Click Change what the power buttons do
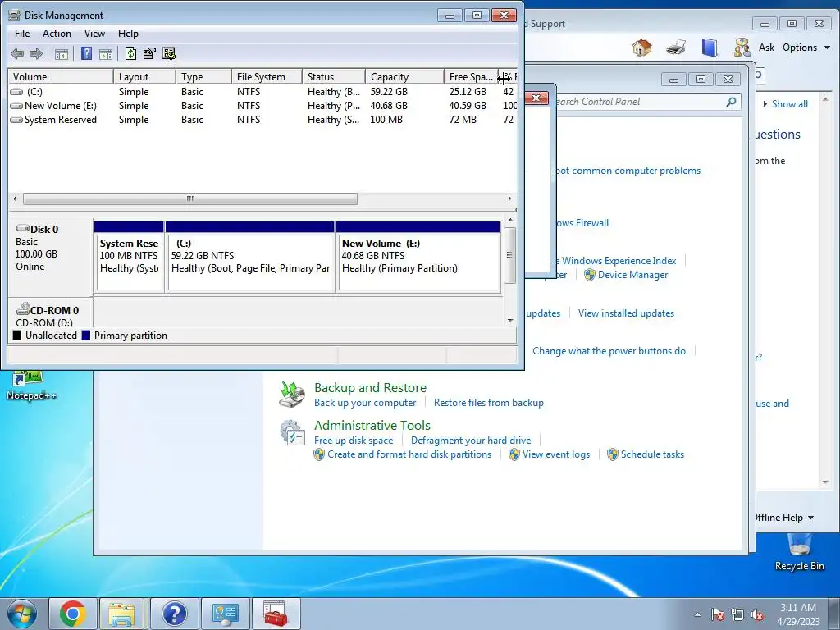840x630 pixels. pyautogui.click(x=609, y=351)
